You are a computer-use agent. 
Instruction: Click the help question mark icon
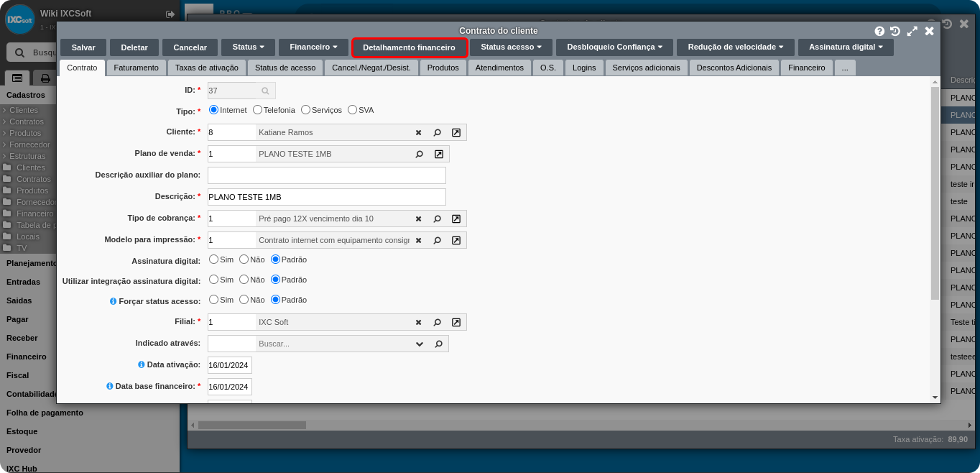(x=879, y=31)
